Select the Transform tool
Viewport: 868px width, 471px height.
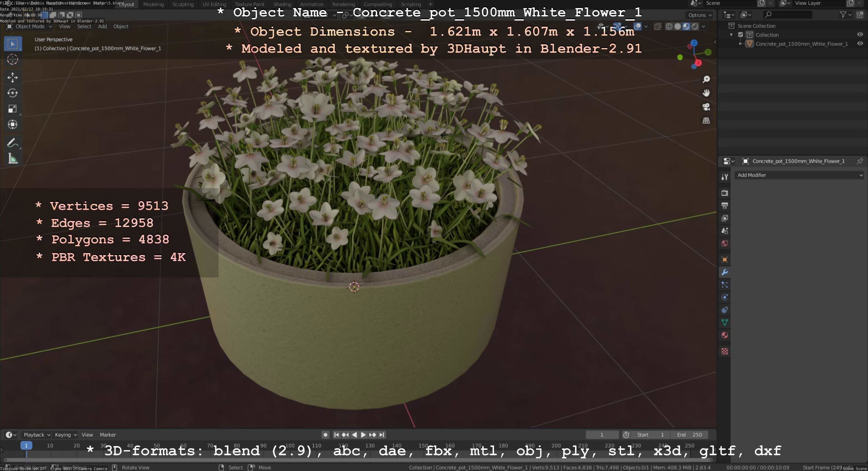[x=13, y=125]
